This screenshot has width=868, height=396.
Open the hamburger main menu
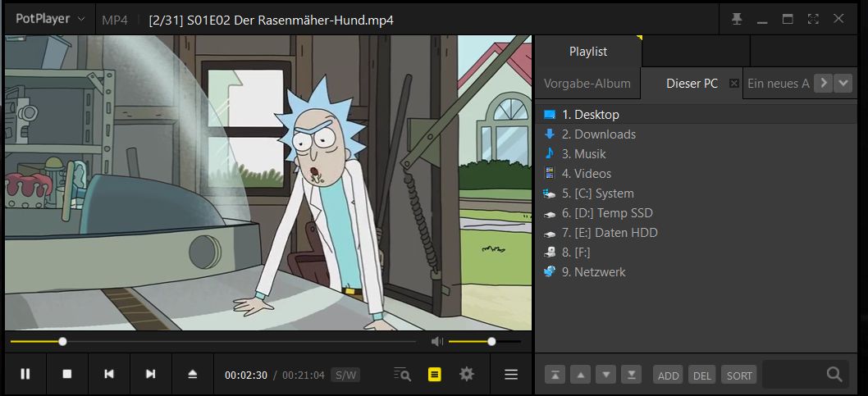[511, 375]
